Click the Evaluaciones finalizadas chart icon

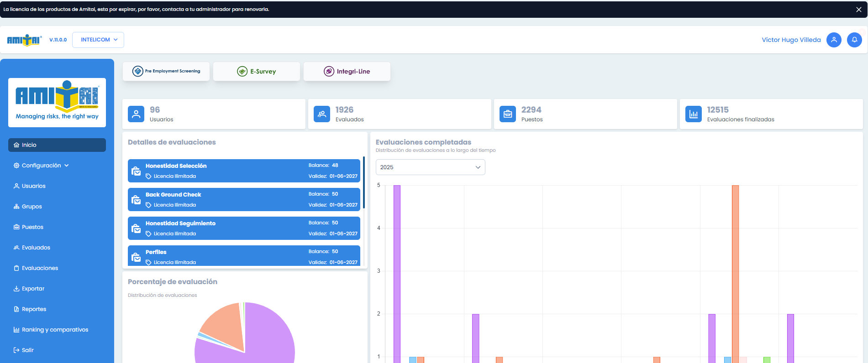(x=694, y=114)
